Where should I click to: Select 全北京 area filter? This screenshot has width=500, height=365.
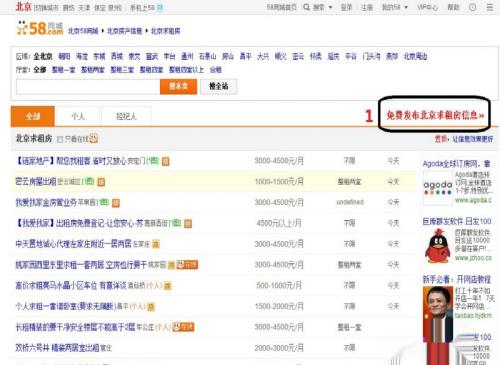[43, 56]
